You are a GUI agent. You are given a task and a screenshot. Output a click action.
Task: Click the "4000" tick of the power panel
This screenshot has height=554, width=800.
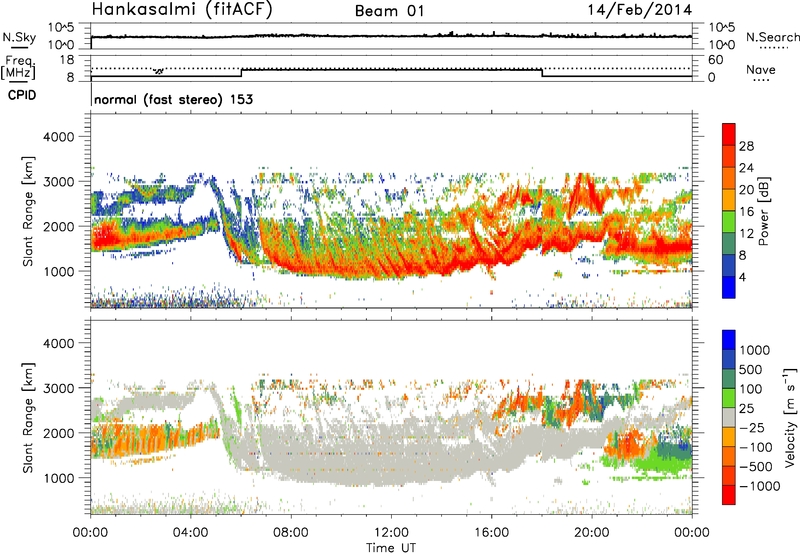point(58,137)
